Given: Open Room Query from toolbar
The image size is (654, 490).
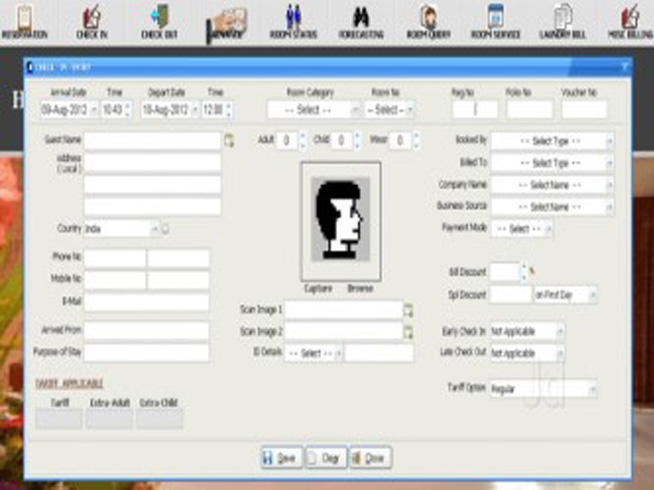Looking at the screenshot, I should tap(429, 20).
